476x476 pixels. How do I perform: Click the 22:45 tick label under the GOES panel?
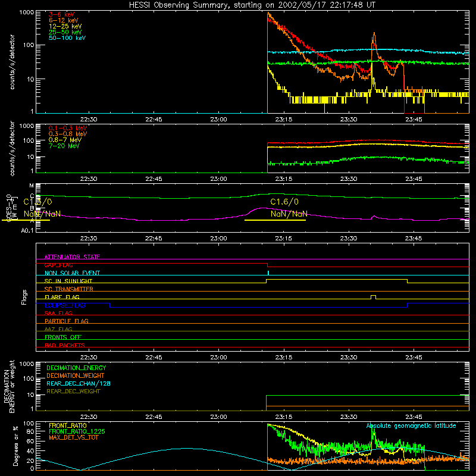tap(154, 239)
